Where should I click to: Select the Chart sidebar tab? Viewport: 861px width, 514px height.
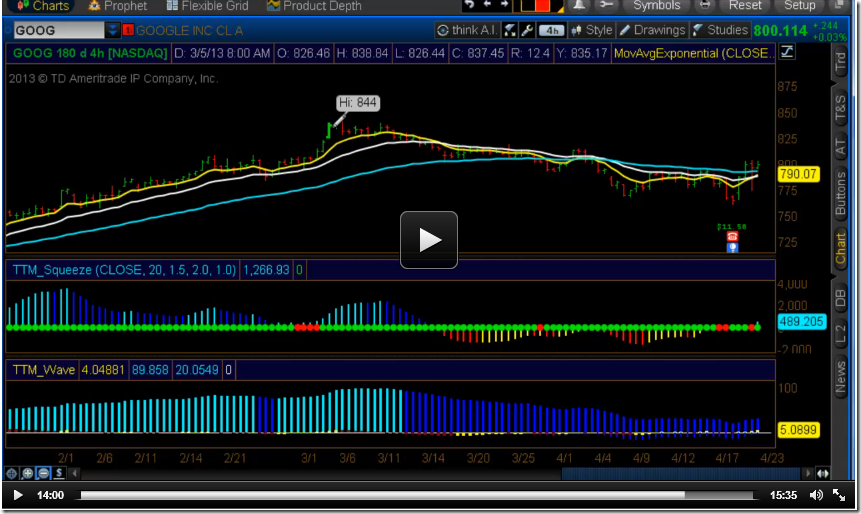point(840,248)
